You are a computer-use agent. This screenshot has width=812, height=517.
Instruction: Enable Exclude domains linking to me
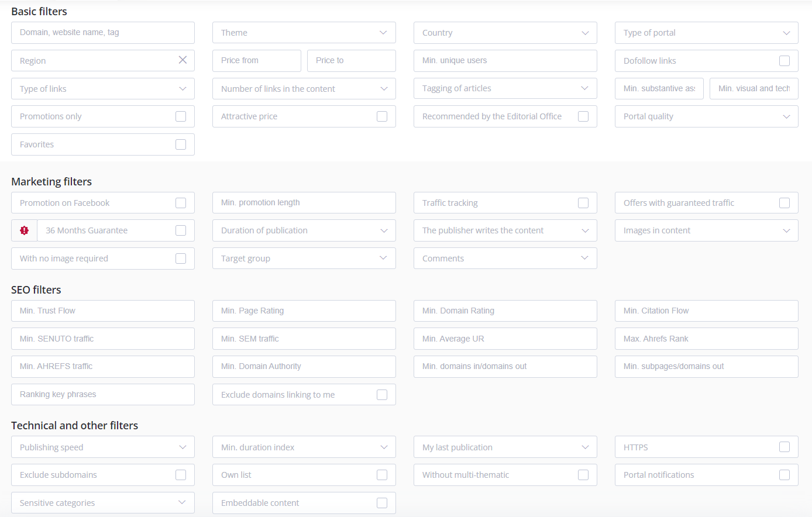tap(382, 395)
